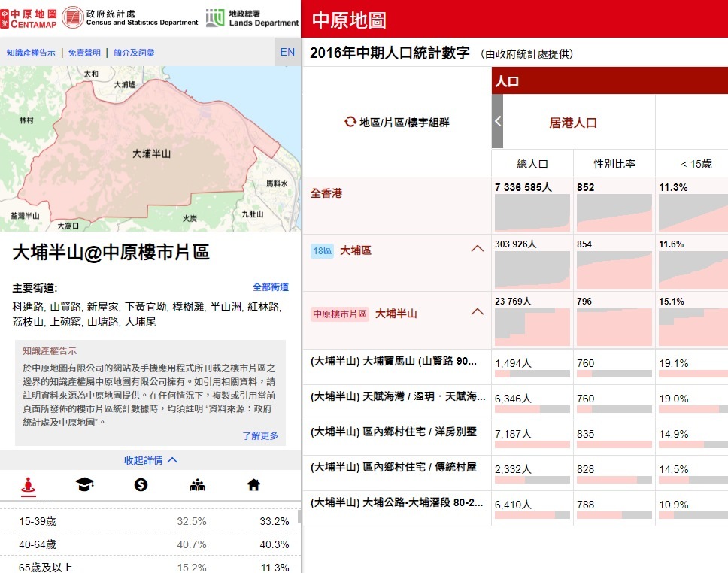Click the 18區 badge
This screenshot has height=573, width=728.
(x=322, y=250)
